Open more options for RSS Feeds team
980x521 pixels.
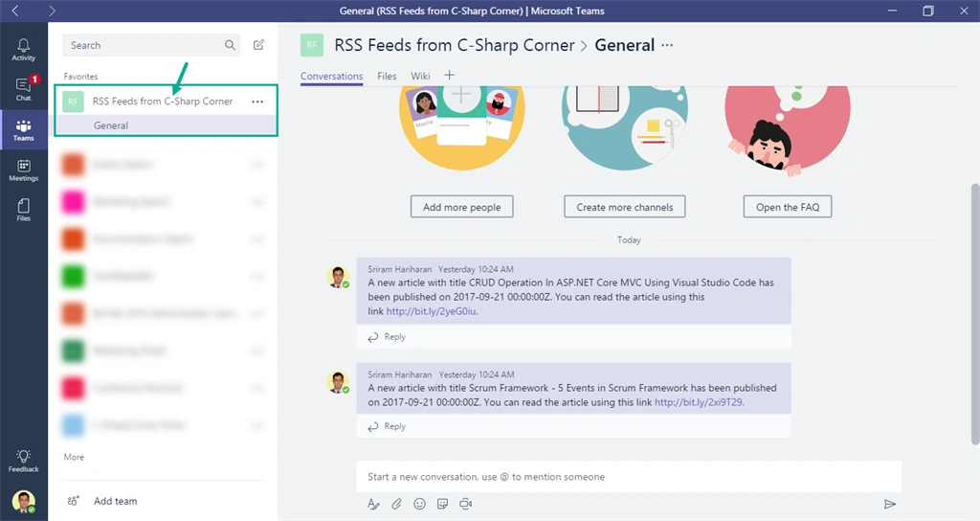[x=257, y=102]
